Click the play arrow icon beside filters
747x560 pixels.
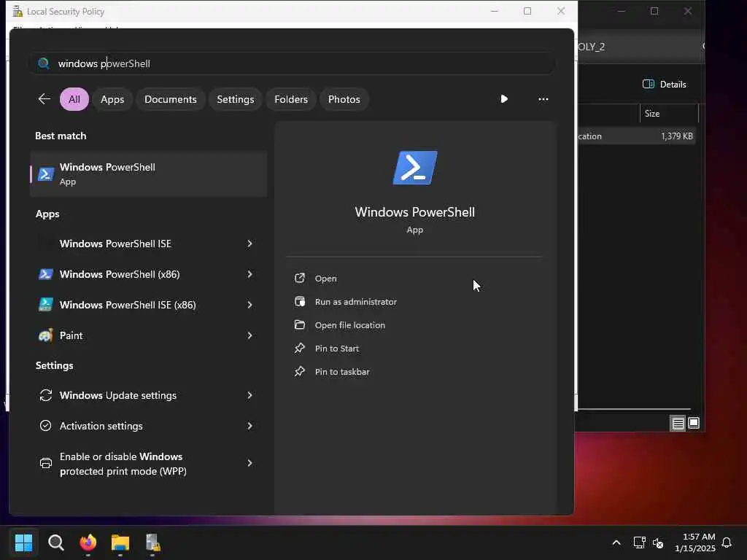click(504, 99)
